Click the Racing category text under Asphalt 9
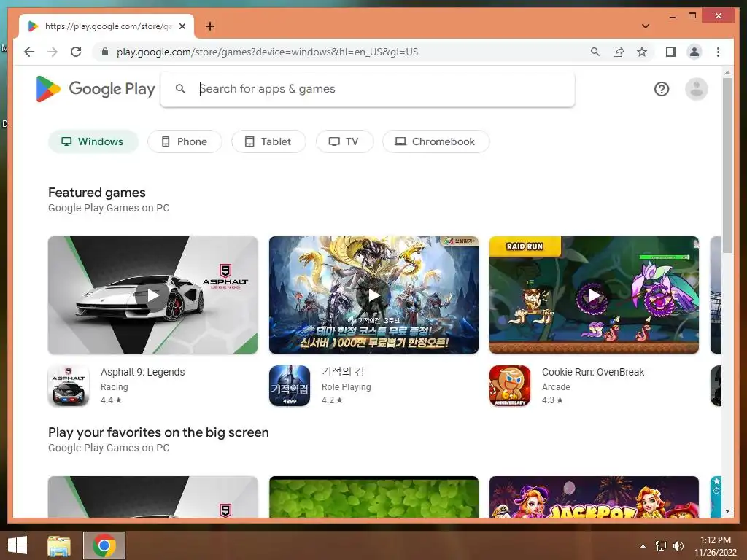Screen dimensions: 747x560 tap(115, 387)
